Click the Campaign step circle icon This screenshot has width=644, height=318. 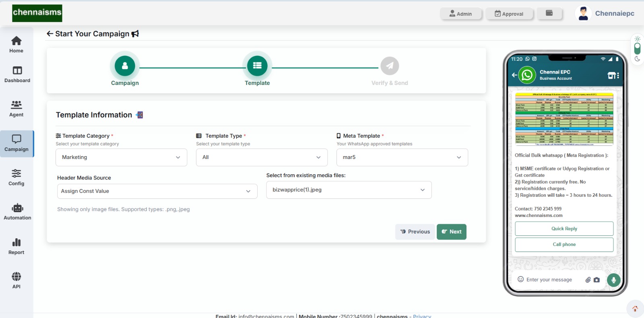[125, 66]
